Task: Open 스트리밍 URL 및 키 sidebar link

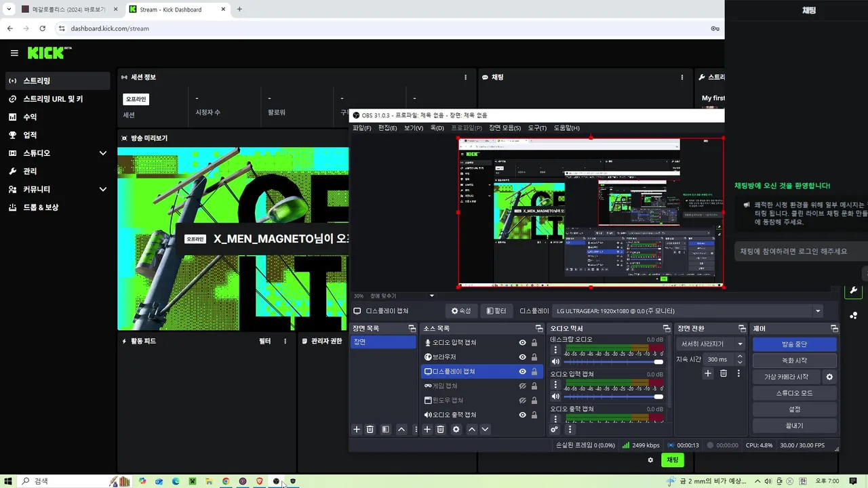Action: (x=58, y=99)
